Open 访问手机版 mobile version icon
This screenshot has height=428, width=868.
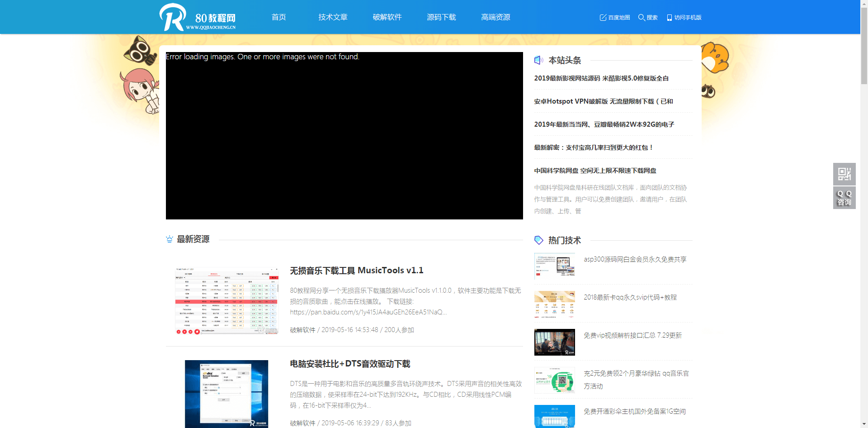[x=669, y=18]
